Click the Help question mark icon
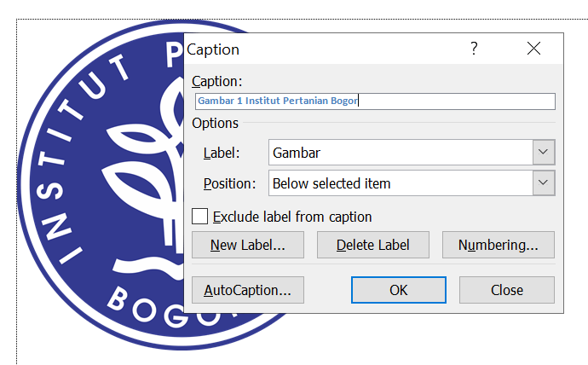 (x=475, y=49)
